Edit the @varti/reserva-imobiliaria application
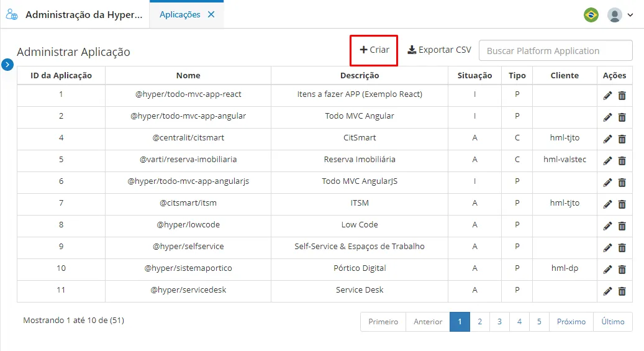 coord(607,161)
